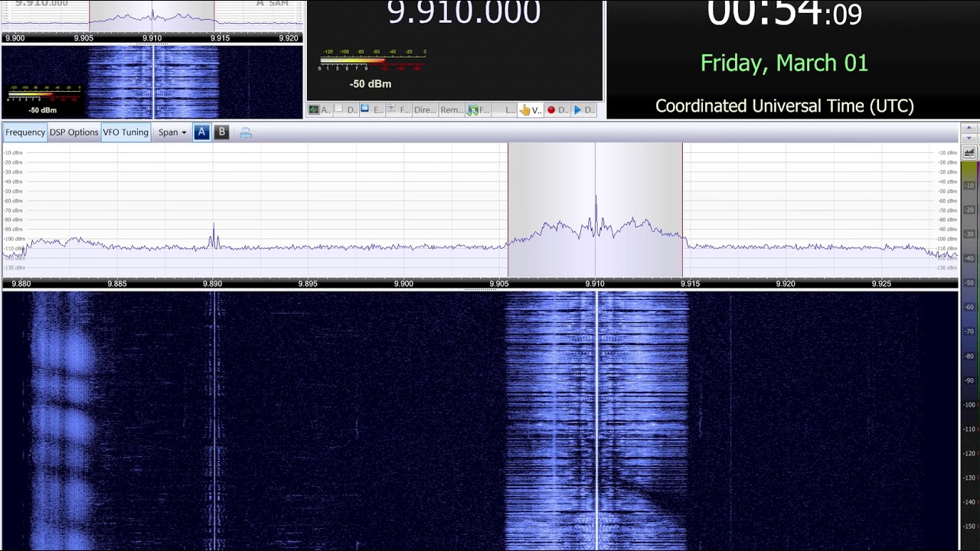Click the left filter passband edge near 9.905
This screenshot has width=980, height=551.
(x=508, y=210)
